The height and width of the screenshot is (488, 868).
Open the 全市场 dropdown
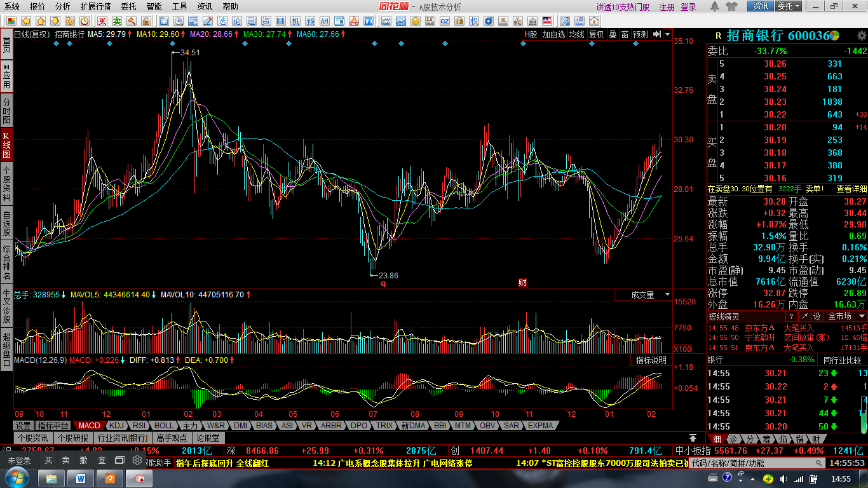(x=846, y=316)
